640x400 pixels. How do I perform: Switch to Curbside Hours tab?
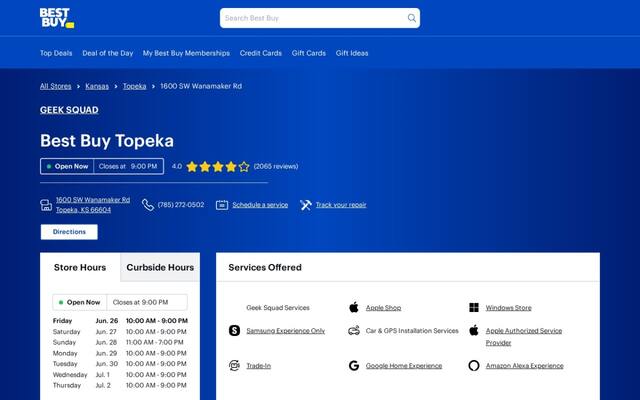160,267
